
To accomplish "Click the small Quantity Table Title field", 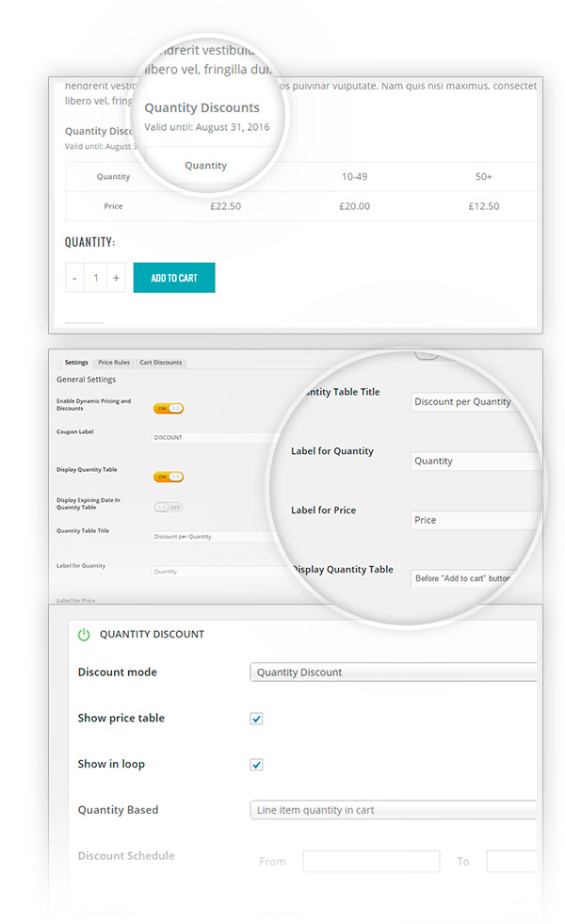I will [x=213, y=536].
